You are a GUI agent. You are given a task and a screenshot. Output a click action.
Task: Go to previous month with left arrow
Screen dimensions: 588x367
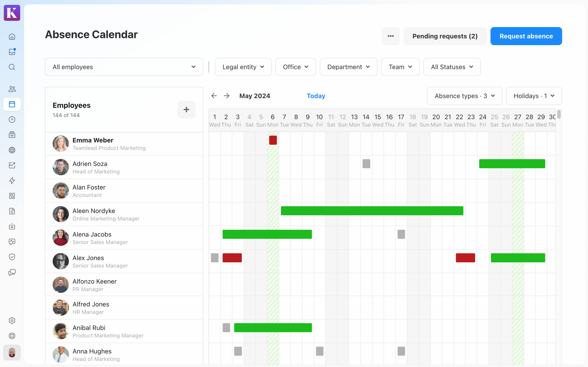pyautogui.click(x=214, y=96)
